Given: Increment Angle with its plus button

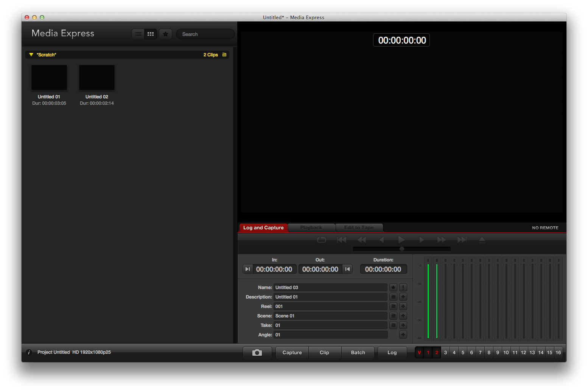Looking at the screenshot, I should (403, 335).
